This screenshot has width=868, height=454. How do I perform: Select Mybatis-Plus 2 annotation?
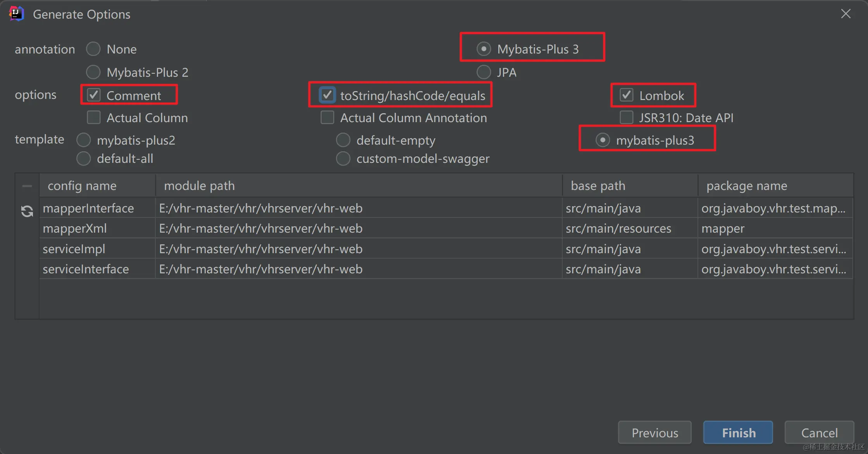click(x=93, y=72)
